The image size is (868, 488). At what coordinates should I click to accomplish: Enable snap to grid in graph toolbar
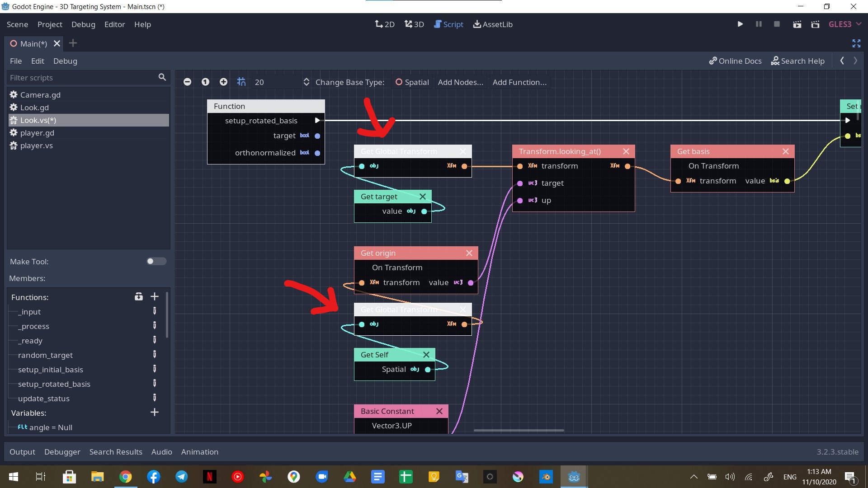[241, 81]
